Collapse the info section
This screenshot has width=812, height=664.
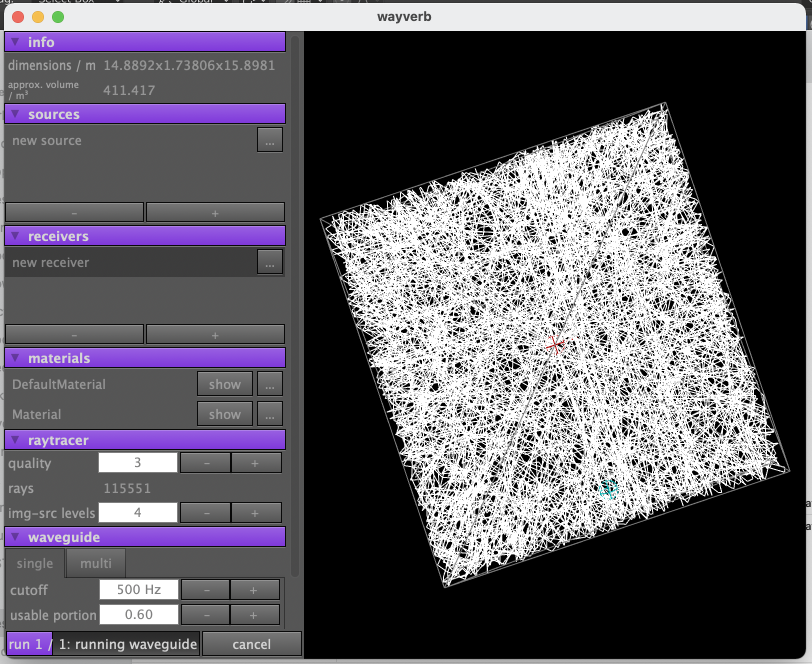pos(15,42)
